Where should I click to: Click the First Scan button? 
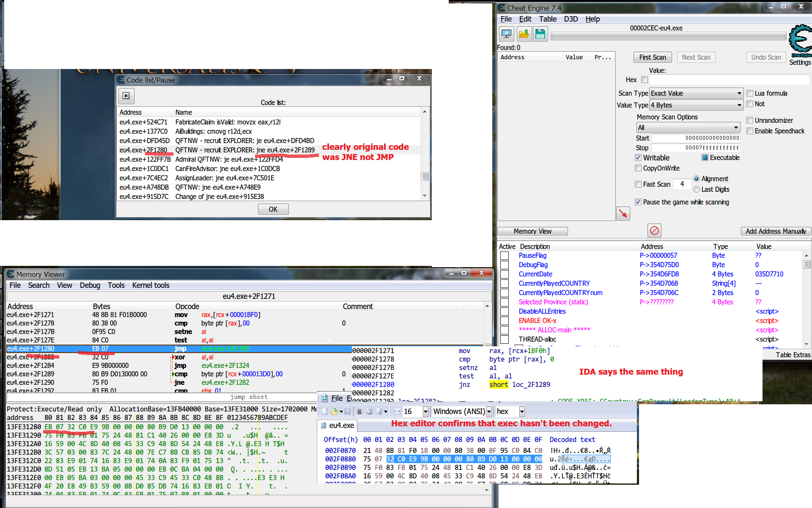point(653,57)
